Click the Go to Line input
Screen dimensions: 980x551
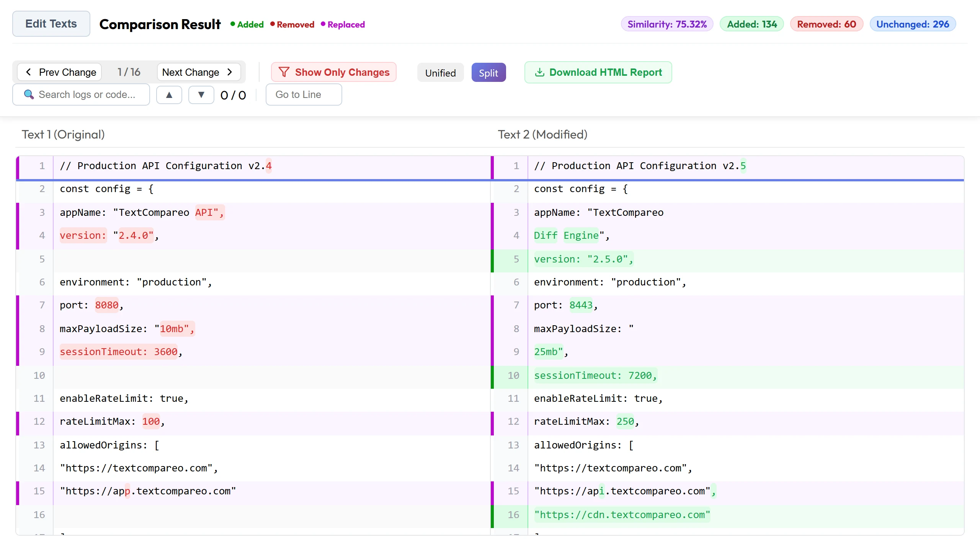(304, 95)
